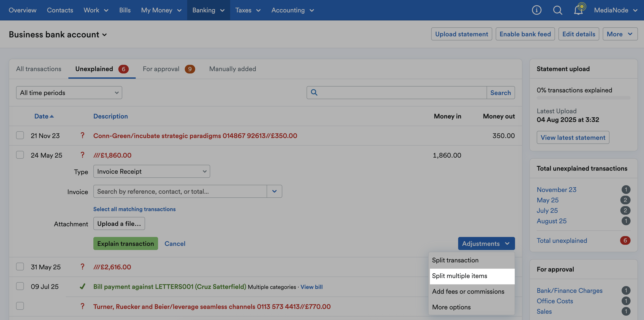Click the Edit details button
Image resolution: width=644 pixels, height=320 pixels.
coord(578,34)
